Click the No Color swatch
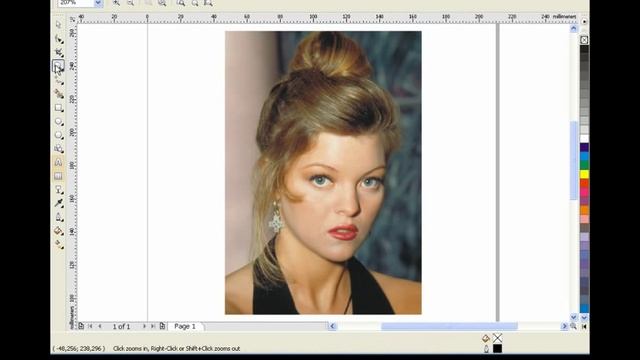 (584, 40)
